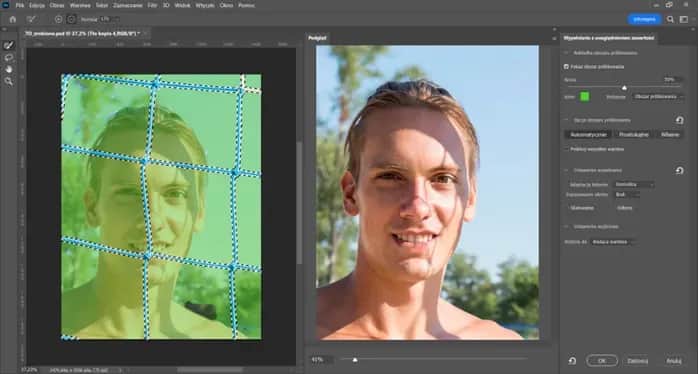Choose the Prostokątne sampling option
Screen dimensions: 698x374
(634, 134)
